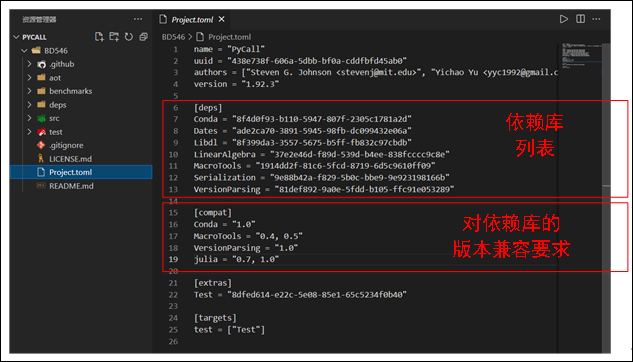Split the editor with the split icon
633x362 pixels.
coord(580,19)
